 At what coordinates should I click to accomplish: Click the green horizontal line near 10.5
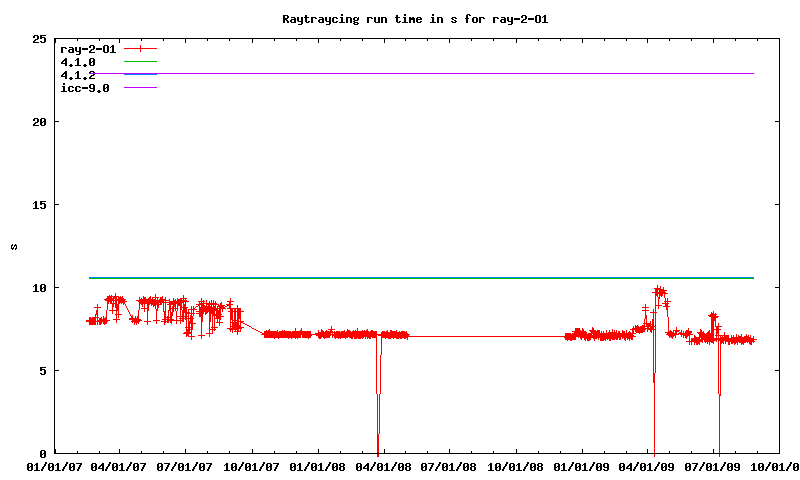pos(420,278)
